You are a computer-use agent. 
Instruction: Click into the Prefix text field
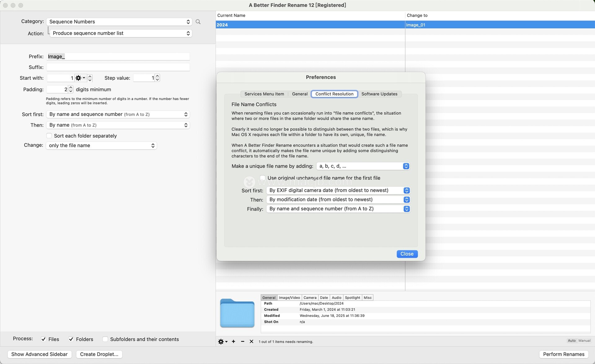tap(118, 56)
